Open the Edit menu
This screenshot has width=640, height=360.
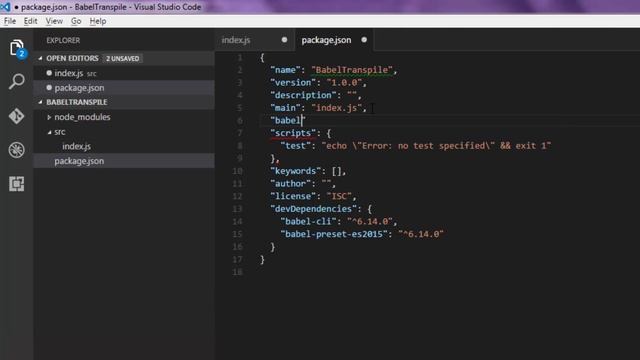31,21
